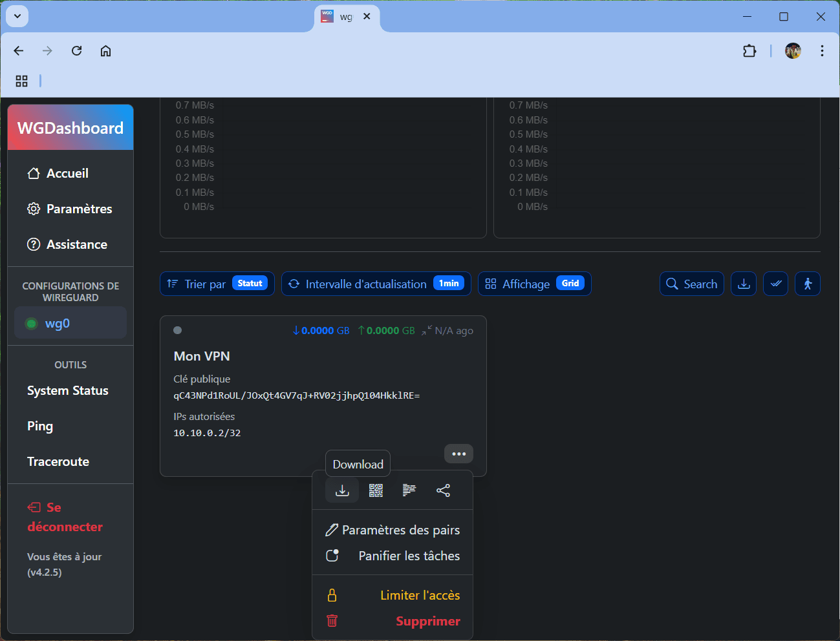The width and height of the screenshot is (840, 641).
Task: Open Assistance in the sidebar
Action: tap(70, 244)
